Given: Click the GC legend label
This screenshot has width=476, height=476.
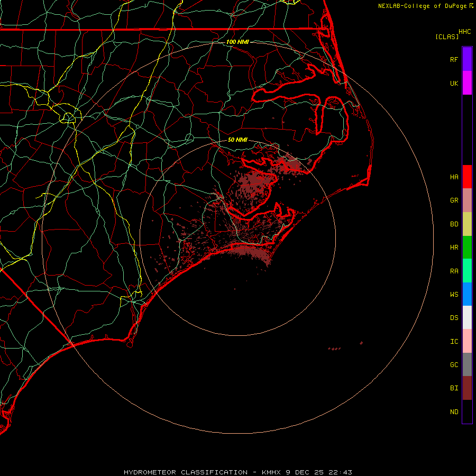Looking at the screenshot, I should click(454, 364).
